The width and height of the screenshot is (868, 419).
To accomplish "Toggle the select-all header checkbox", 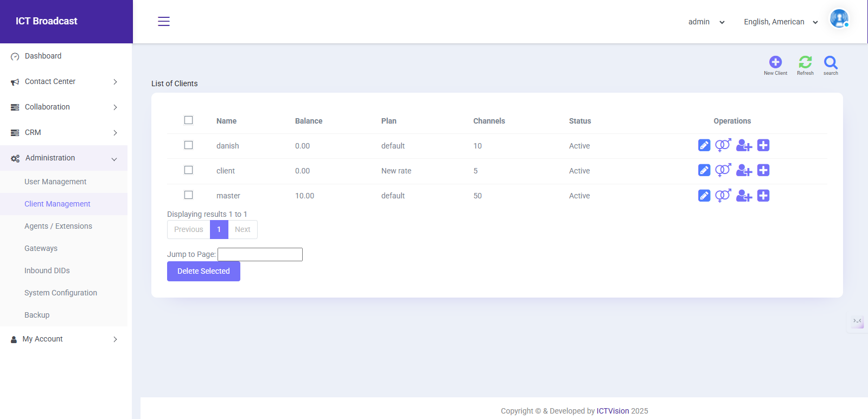I will tap(188, 120).
